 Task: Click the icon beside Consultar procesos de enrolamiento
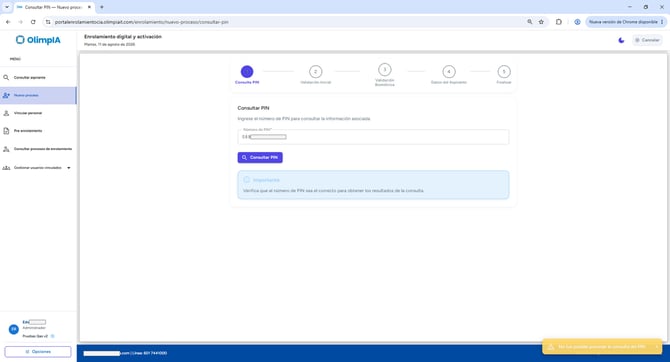click(x=6, y=149)
